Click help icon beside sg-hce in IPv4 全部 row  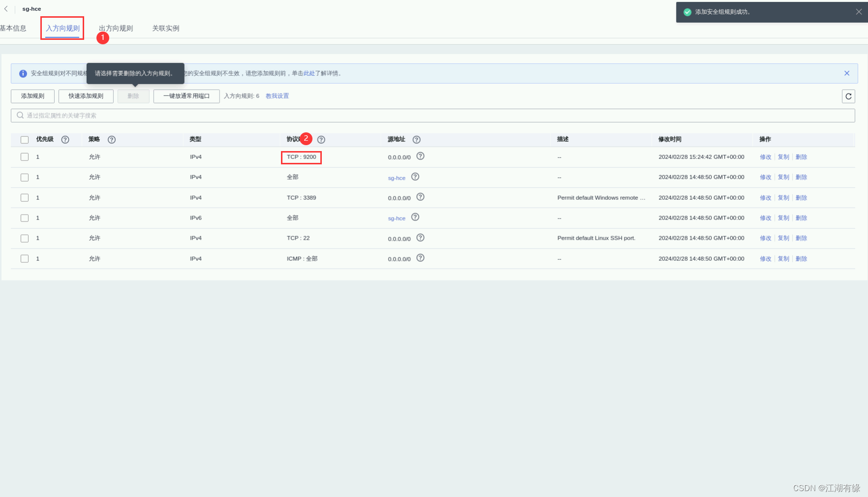tap(415, 177)
